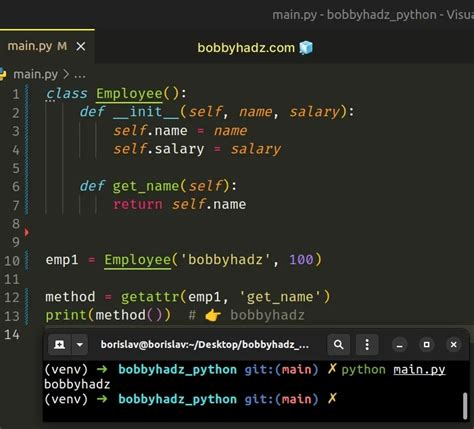474x429 pixels.
Task: Click the 'get_name' string on line 12
Action: pyautogui.click(x=280, y=297)
